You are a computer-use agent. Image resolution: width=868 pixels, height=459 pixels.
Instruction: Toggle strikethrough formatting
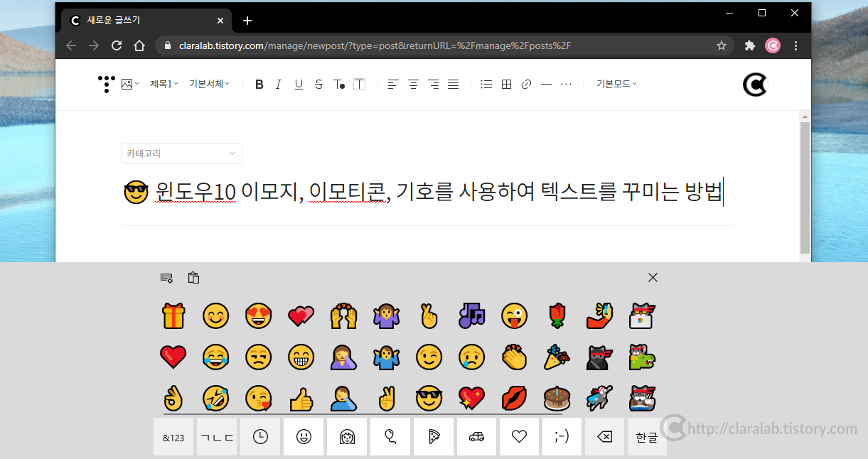click(x=318, y=85)
